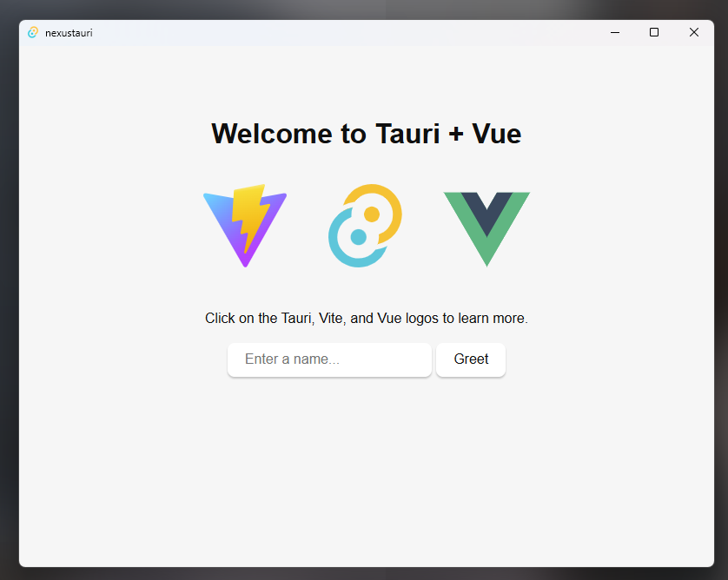Open the Tauri logo link
Image resolution: width=728 pixels, height=580 pixels.
click(x=366, y=226)
